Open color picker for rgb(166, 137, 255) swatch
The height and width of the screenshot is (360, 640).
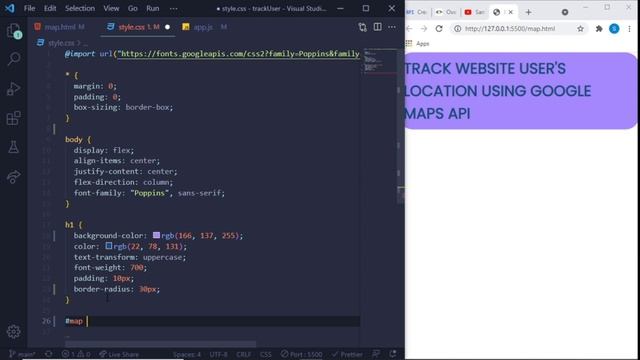point(156,235)
